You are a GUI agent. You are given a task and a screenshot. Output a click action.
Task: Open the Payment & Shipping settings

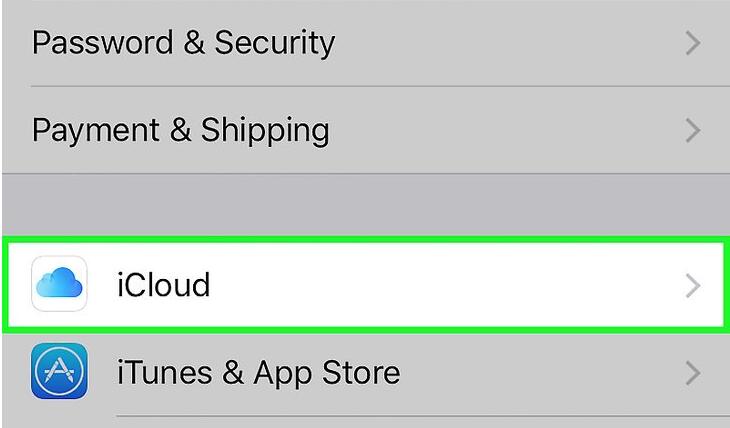[x=180, y=130]
